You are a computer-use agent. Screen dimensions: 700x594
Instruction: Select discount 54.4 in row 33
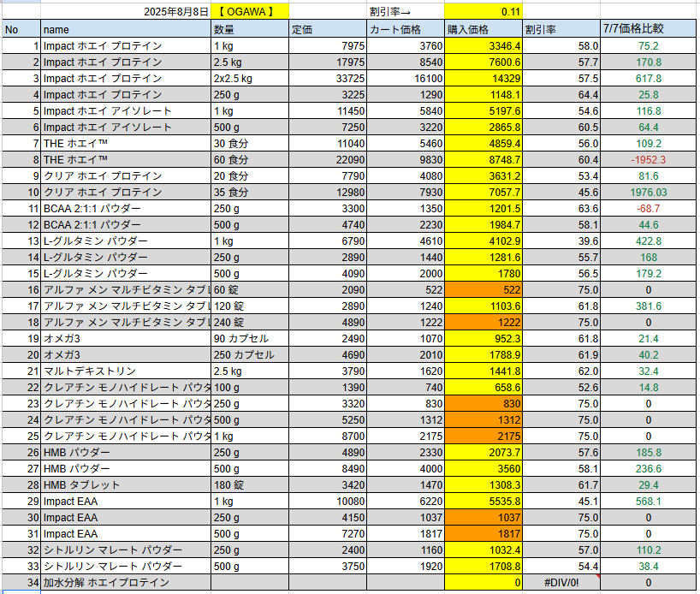pos(561,567)
